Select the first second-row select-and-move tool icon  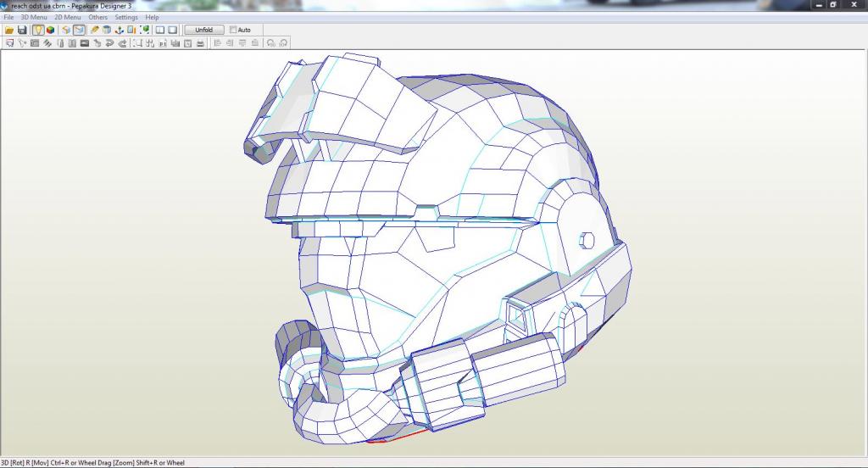(x=10, y=43)
